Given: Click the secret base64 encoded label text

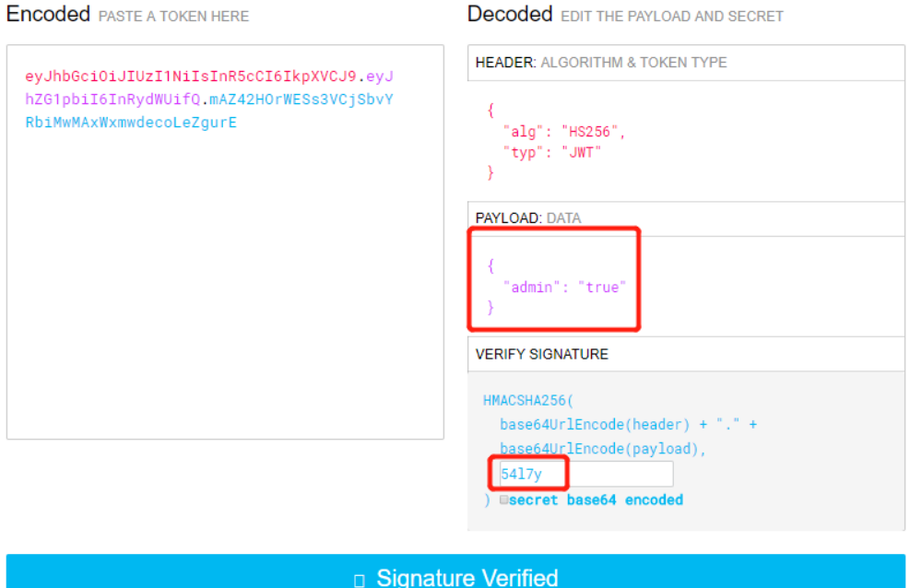Looking at the screenshot, I should coord(596,500).
